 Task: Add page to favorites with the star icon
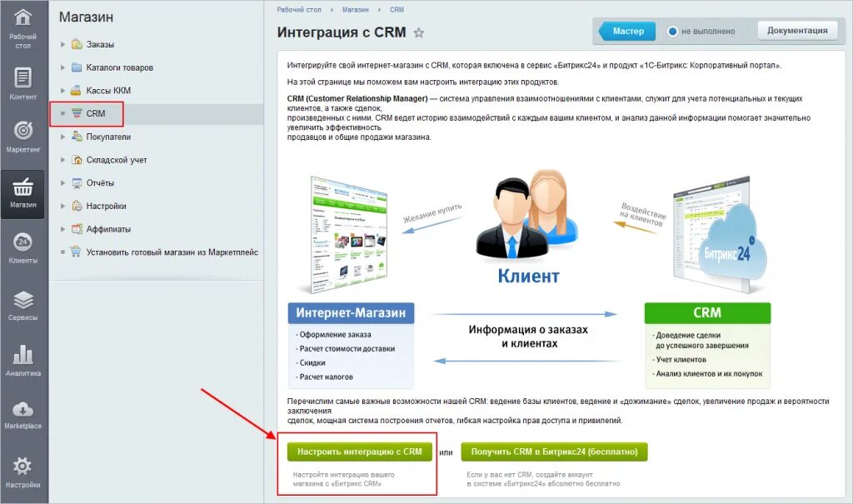coord(419,32)
